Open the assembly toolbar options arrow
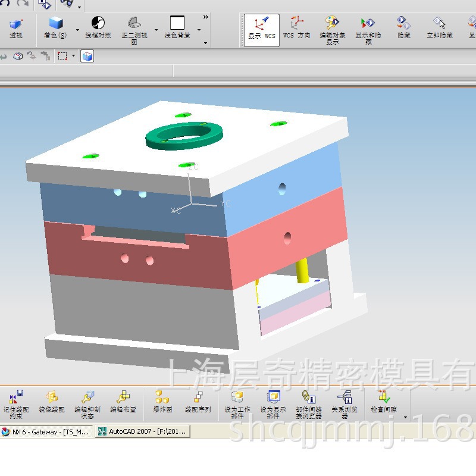Screen dimensions: 476x476 (405, 418)
